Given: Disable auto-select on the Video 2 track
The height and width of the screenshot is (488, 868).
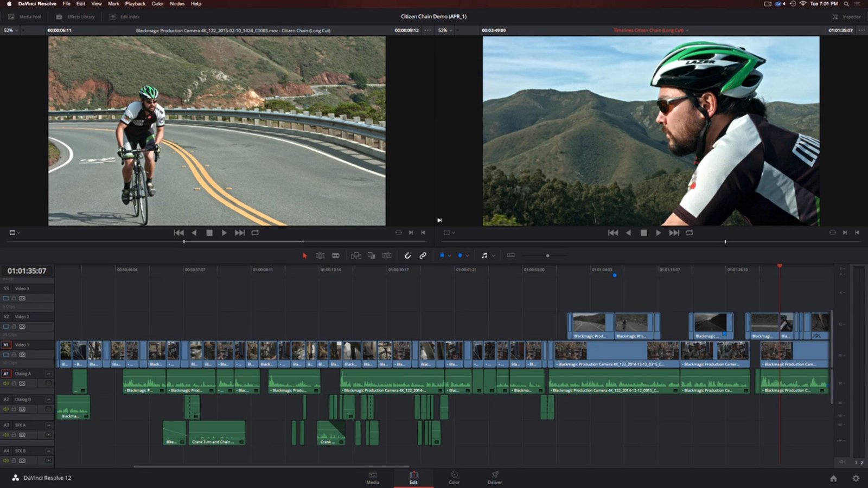Looking at the screenshot, I should pos(23,326).
